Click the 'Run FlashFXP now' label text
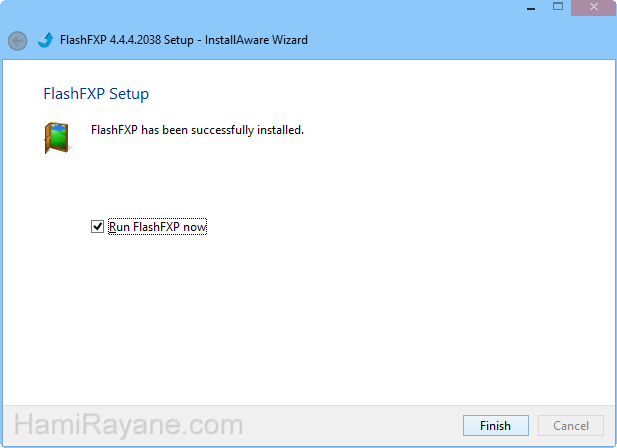This screenshot has width=617, height=448. (x=157, y=227)
